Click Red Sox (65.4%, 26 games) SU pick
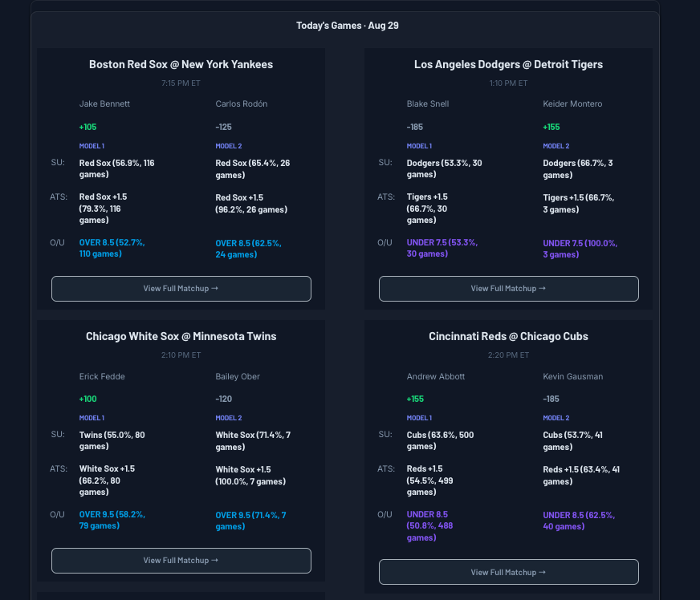Image resolution: width=700 pixels, height=600 pixels. coord(253,169)
